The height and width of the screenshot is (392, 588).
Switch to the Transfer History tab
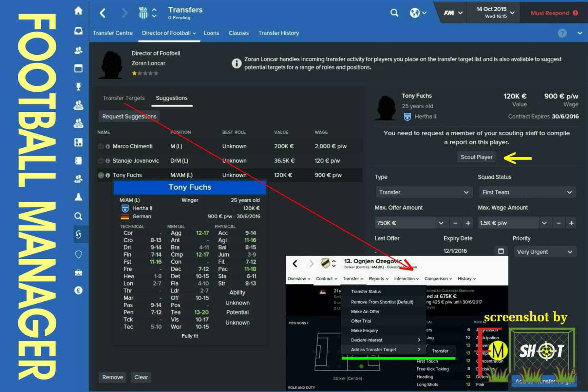click(x=279, y=33)
